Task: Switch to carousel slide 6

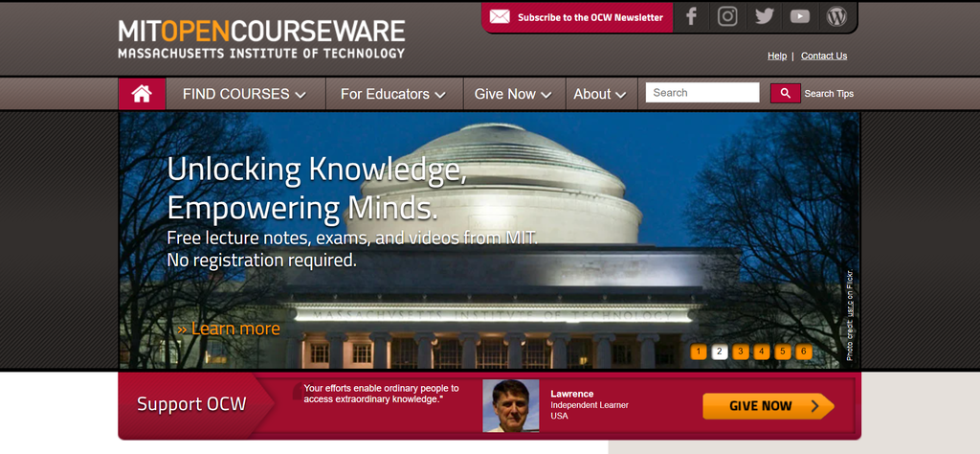Action: [x=804, y=352]
